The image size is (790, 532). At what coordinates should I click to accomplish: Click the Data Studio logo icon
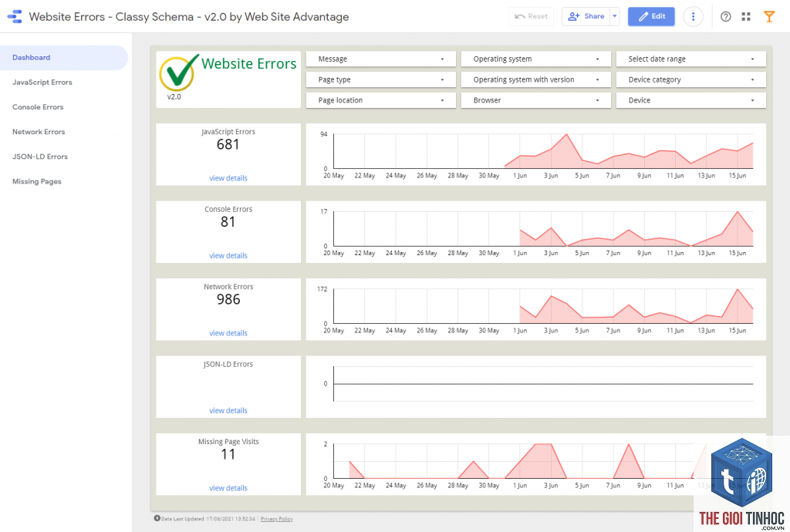point(15,17)
